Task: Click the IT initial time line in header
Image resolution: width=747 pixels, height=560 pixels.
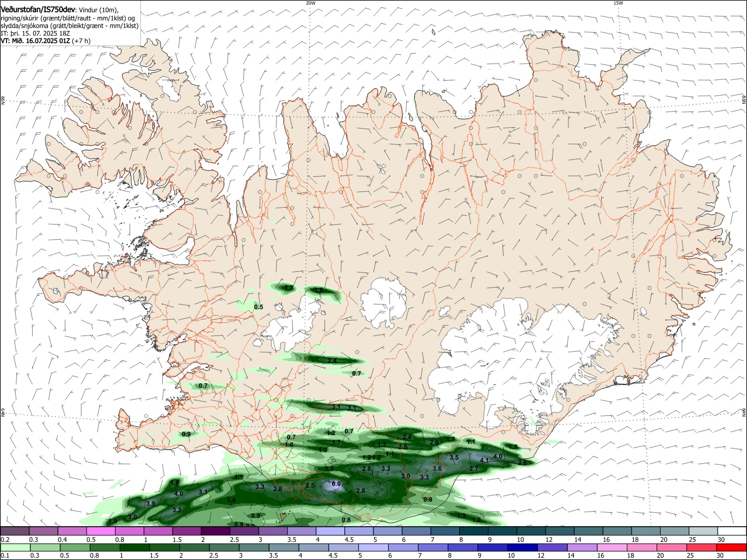Action: (x=35, y=33)
